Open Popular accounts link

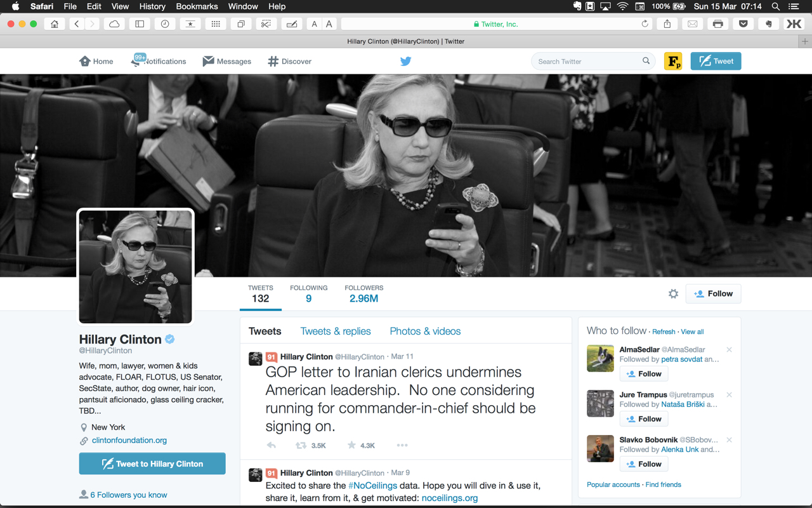tap(613, 485)
